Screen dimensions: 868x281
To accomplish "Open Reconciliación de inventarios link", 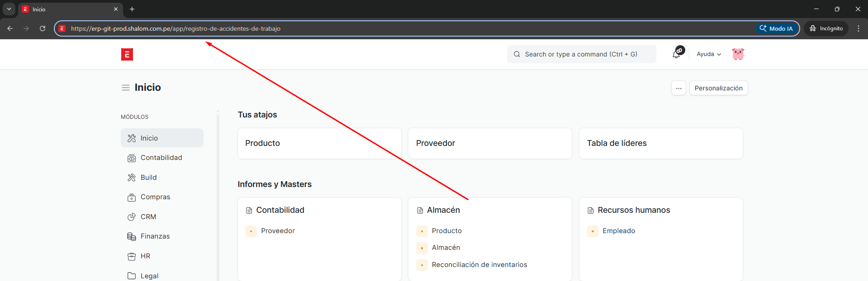I will [479, 265].
